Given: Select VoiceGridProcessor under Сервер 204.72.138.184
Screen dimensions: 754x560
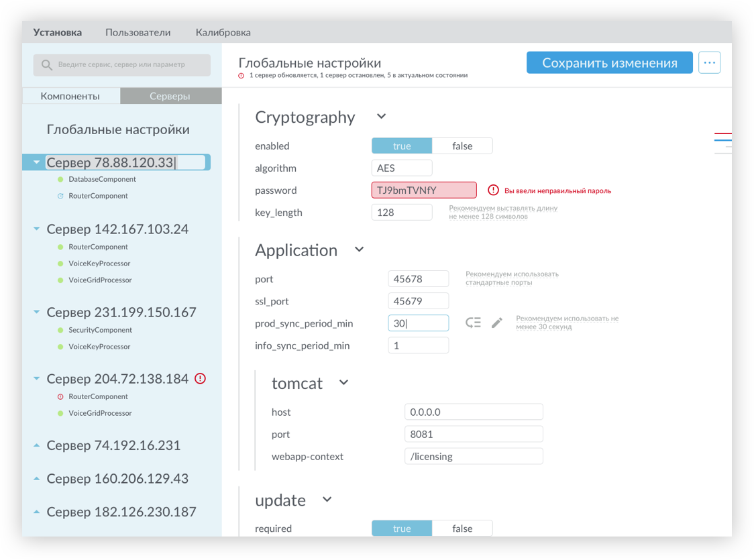Looking at the screenshot, I should point(100,413).
